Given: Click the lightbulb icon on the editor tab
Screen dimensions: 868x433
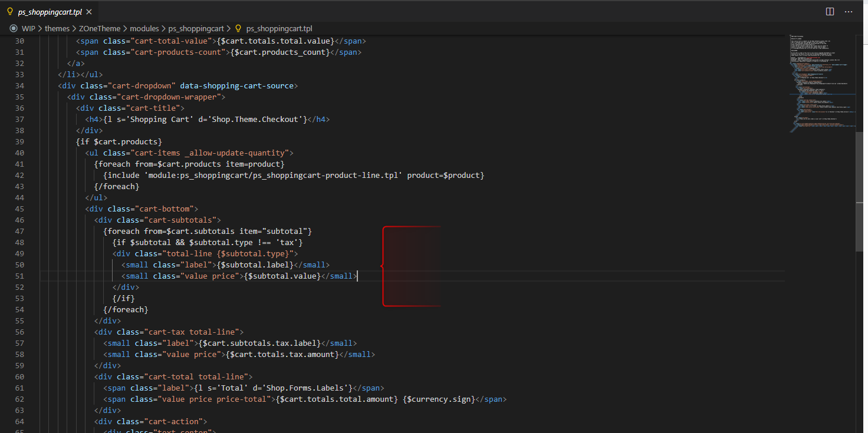Looking at the screenshot, I should (x=10, y=11).
